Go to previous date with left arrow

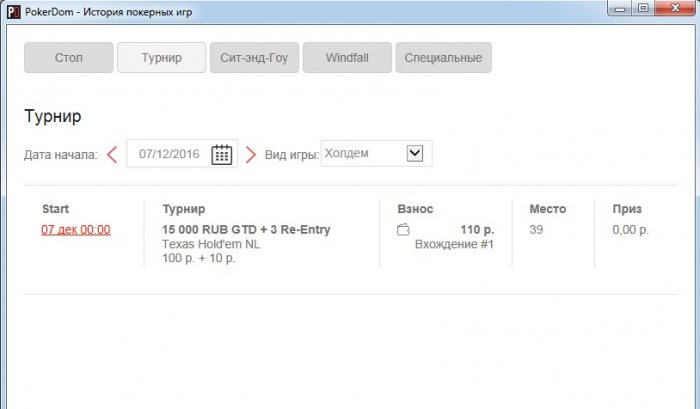tap(112, 155)
